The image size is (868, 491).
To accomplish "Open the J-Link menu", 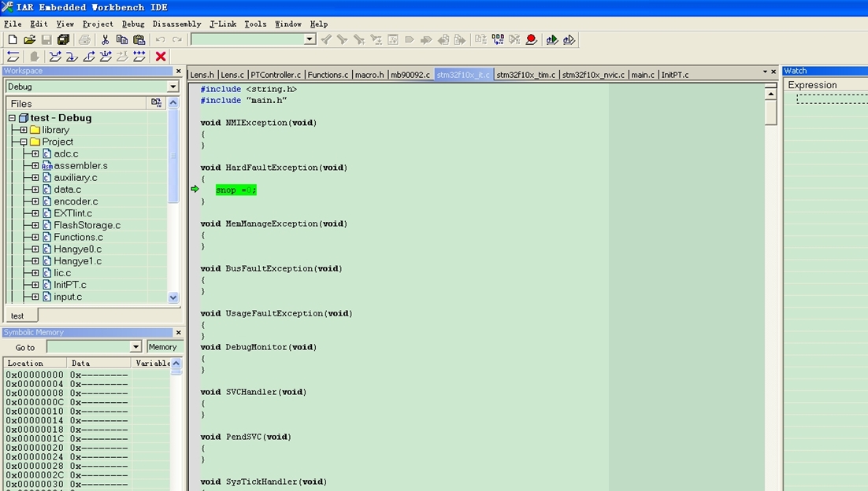I will 223,24.
